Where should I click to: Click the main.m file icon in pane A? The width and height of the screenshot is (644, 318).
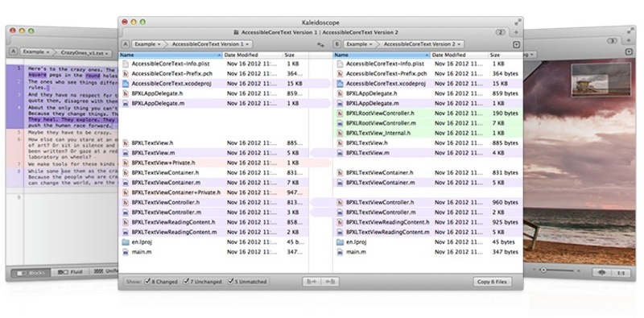[126, 252]
